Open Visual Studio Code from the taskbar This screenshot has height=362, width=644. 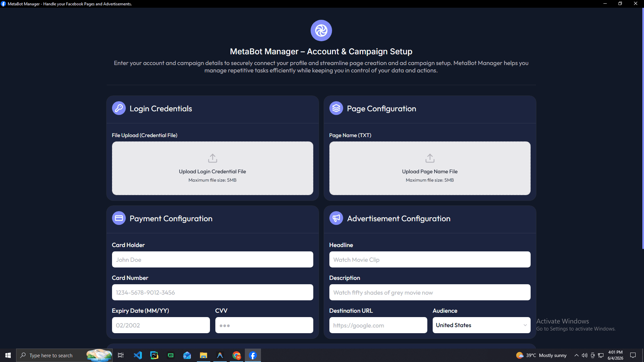pyautogui.click(x=138, y=355)
